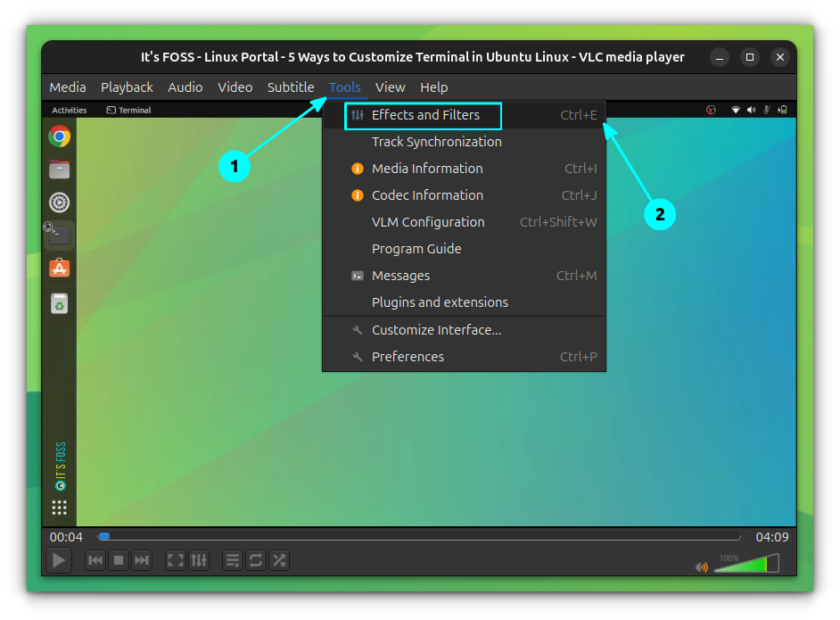Select Plugins and extensions entry
Screen dimensions: 840x620
click(464, 302)
